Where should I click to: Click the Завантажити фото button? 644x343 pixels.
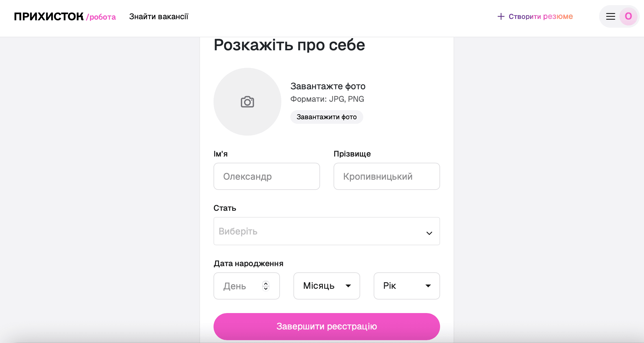[327, 117]
